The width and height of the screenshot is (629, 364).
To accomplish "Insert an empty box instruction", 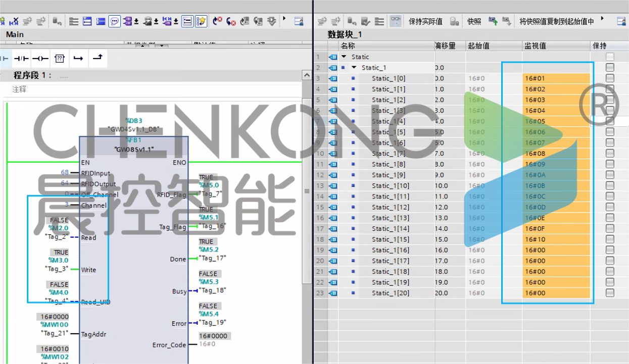I will point(60,59).
